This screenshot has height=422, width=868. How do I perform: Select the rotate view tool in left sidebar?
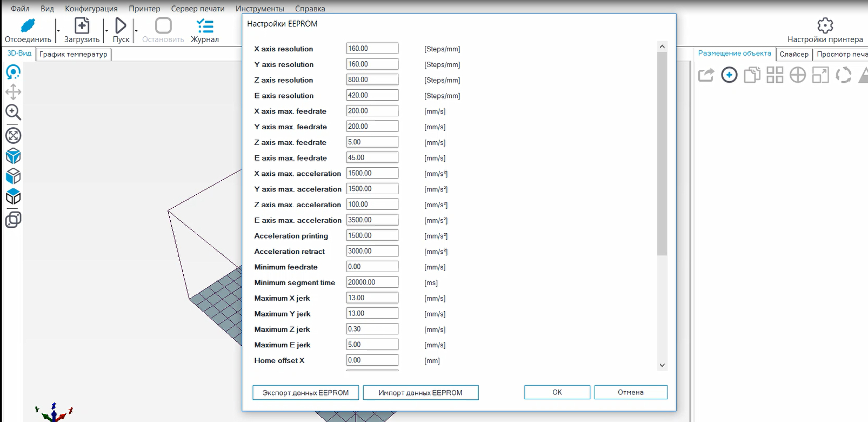pyautogui.click(x=13, y=72)
